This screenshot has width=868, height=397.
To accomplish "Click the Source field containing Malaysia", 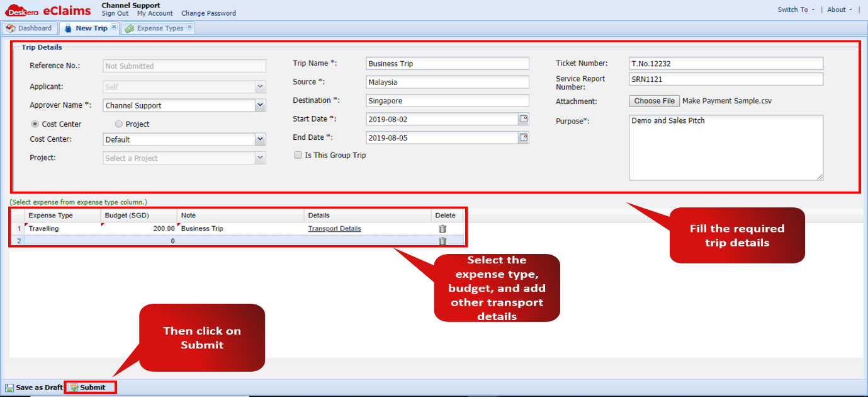I will (448, 82).
